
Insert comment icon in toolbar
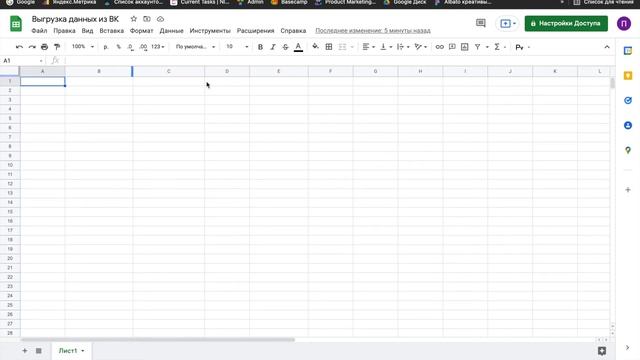452,47
